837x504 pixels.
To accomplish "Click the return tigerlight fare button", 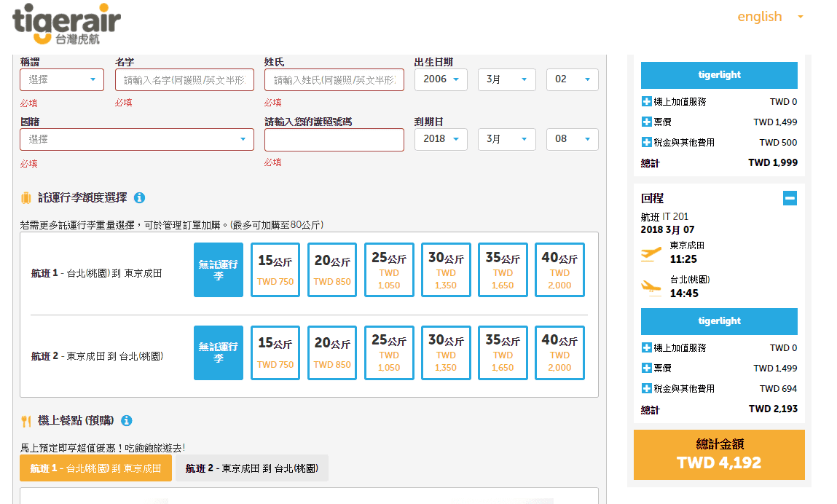I will pyautogui.click(x=719, y=321).
